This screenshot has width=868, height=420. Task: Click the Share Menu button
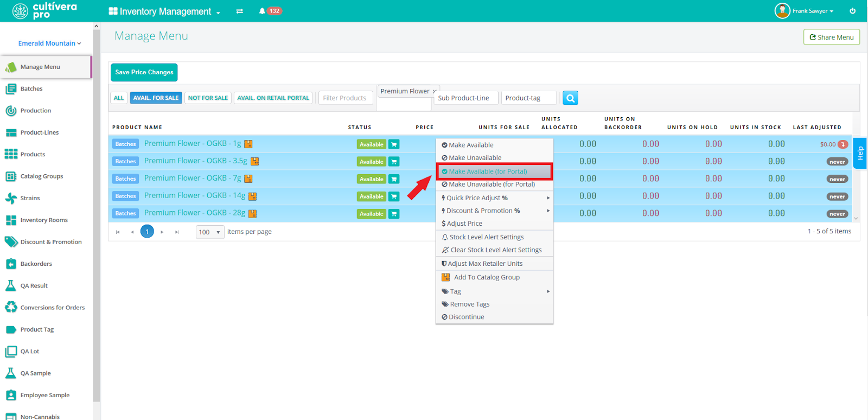[x=832, y=37]
